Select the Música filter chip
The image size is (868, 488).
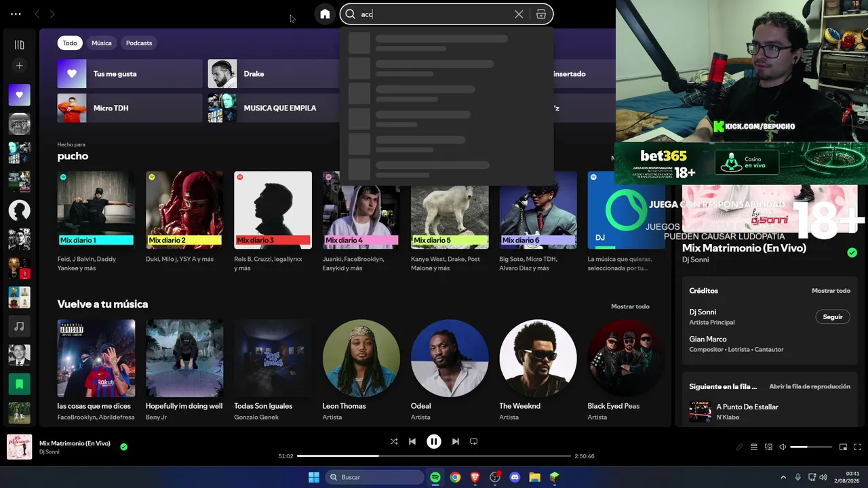[102, 43]
